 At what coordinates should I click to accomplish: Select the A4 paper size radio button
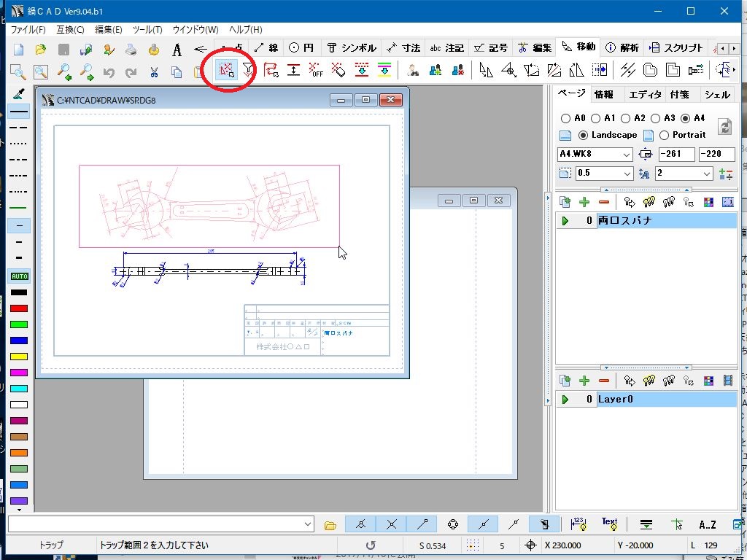click(x=685, y=118)
